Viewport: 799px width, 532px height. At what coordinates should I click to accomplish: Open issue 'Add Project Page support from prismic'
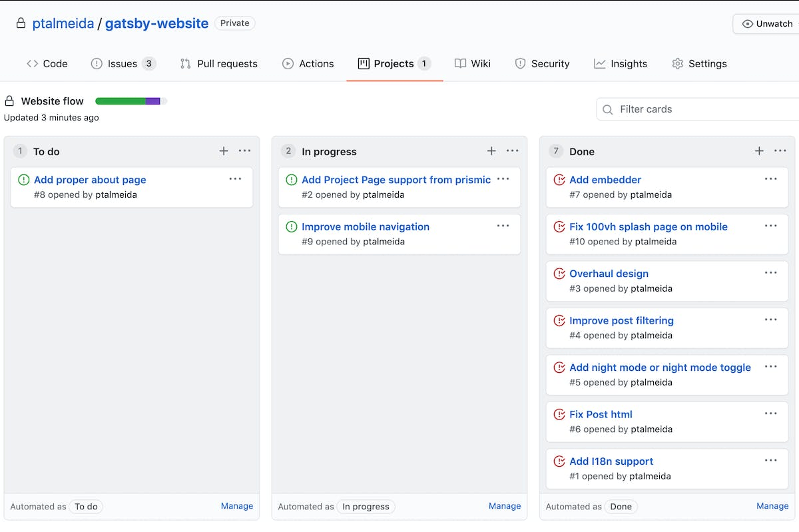point(396,180)
